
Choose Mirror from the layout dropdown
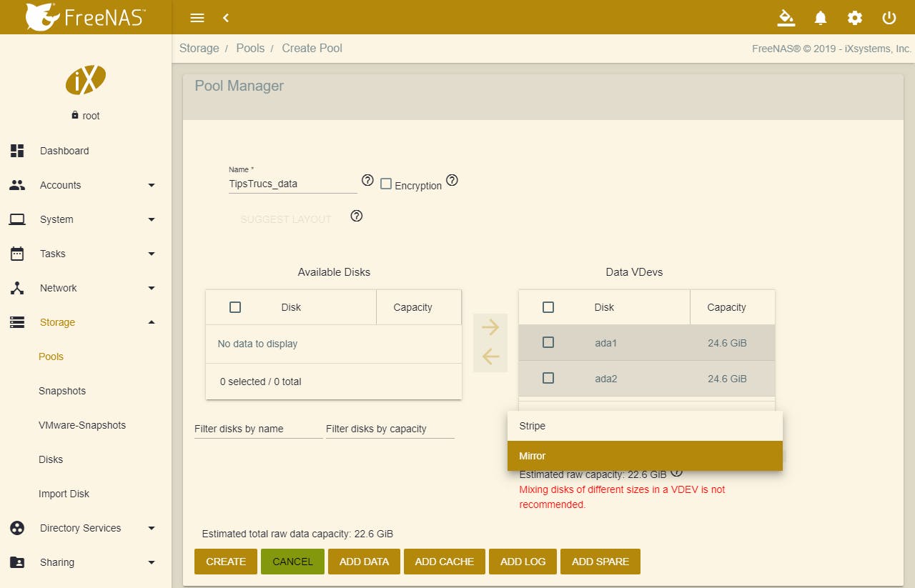(645, 456)
